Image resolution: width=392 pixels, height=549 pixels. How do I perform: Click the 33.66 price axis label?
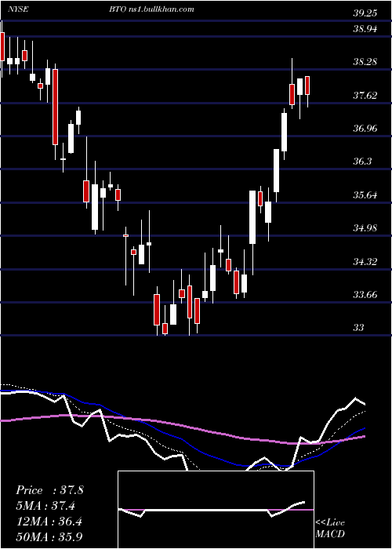365,295
